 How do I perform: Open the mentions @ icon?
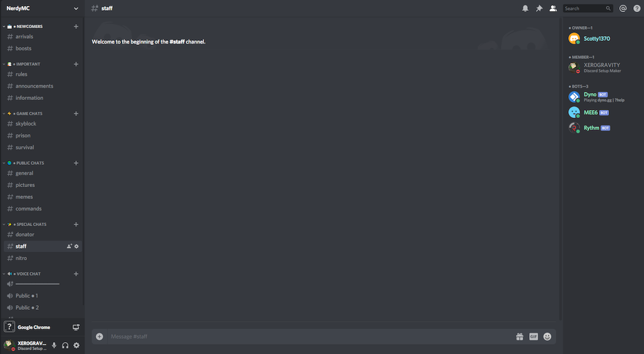(623, 8)
